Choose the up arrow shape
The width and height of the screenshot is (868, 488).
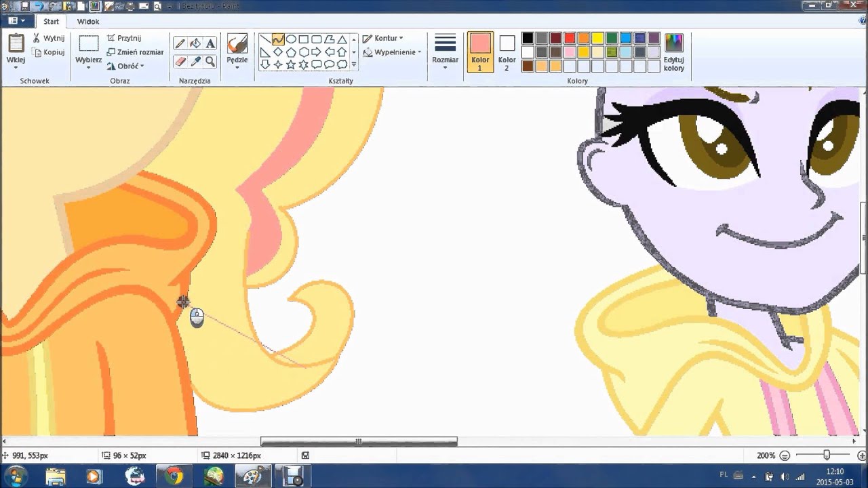tap(342, 52)
